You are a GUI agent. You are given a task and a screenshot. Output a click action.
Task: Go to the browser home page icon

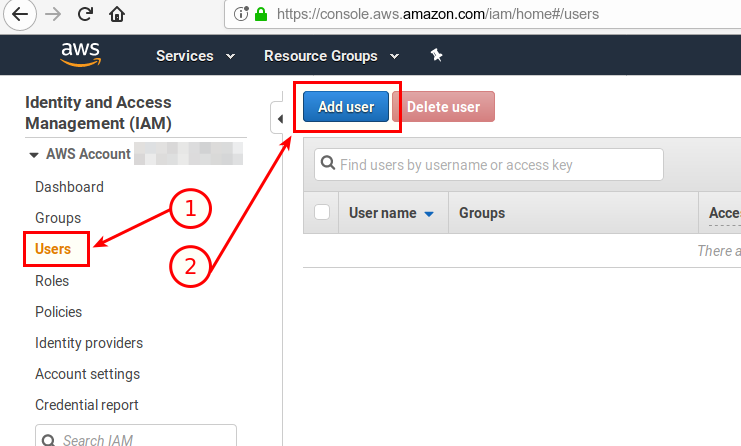pos(117,15)
